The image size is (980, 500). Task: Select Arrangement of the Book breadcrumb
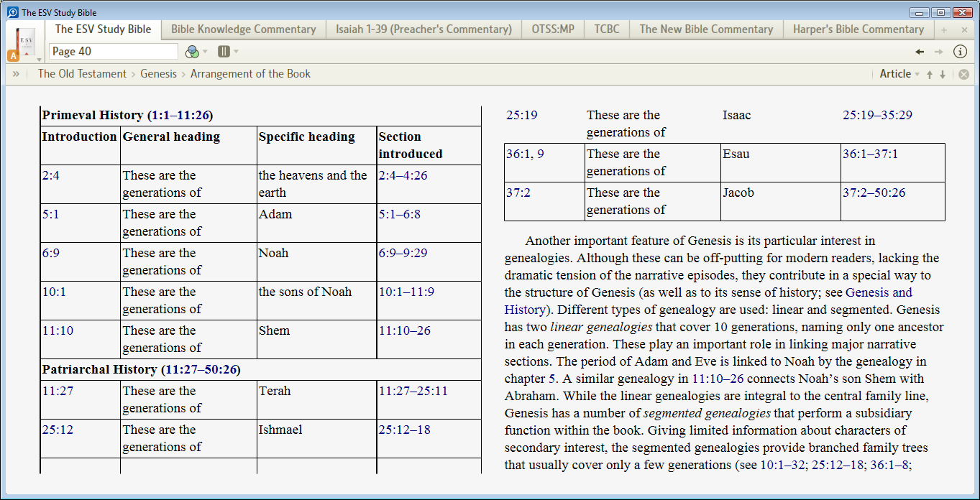(x=250, y=73)
